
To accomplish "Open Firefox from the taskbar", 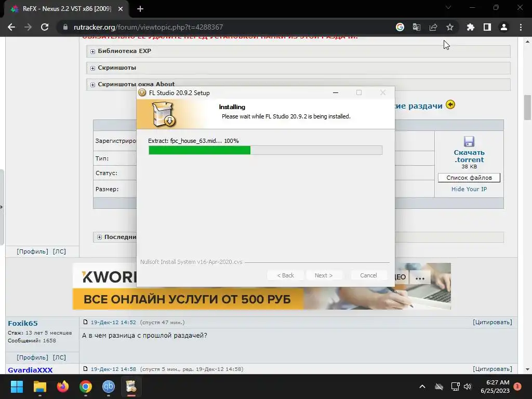I will (63, 387).
